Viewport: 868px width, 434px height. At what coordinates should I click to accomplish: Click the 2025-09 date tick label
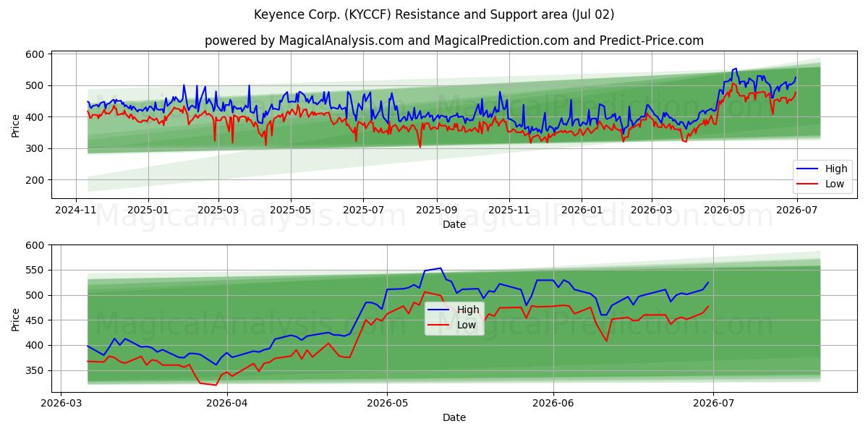pyautogui.click(x=436, y=211)
